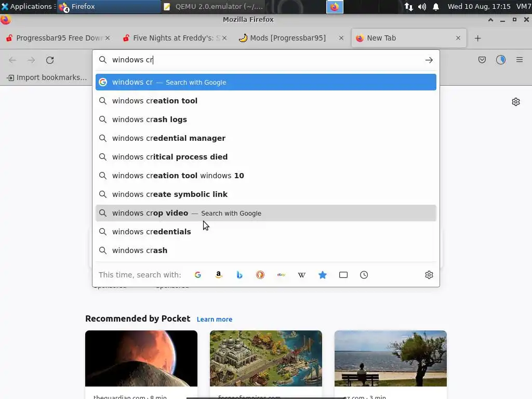532x399 pixels.
Task: Click the address bar text field
Action: click(x=266, y=60)
